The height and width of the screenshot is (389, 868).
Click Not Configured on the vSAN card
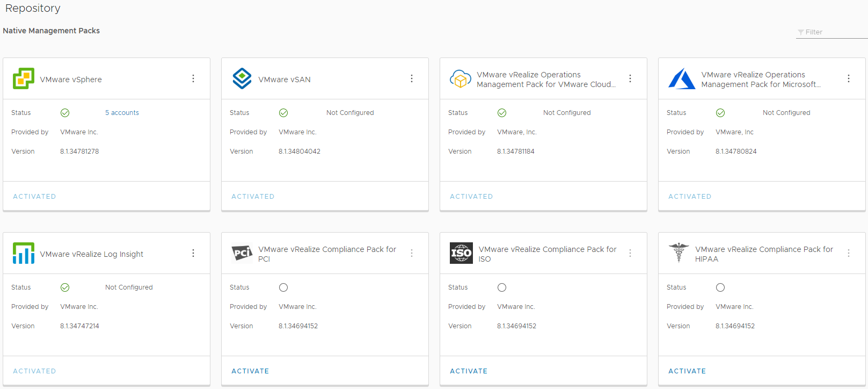point(350,113)
